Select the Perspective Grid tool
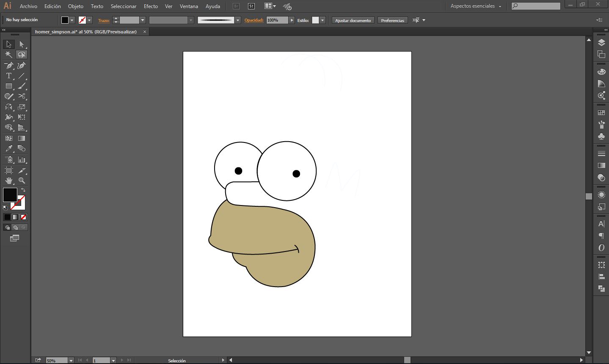The width and height of the screenshot is (609, 364). pyautogui.click(x=22, y=127)
